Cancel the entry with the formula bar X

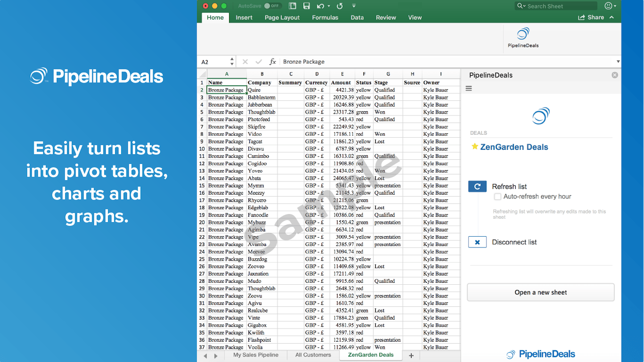tap(245, 62)
